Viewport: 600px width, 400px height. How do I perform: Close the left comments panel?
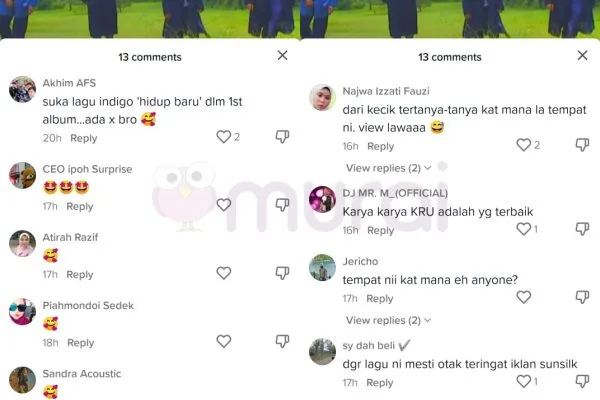(x=282, y=56)
